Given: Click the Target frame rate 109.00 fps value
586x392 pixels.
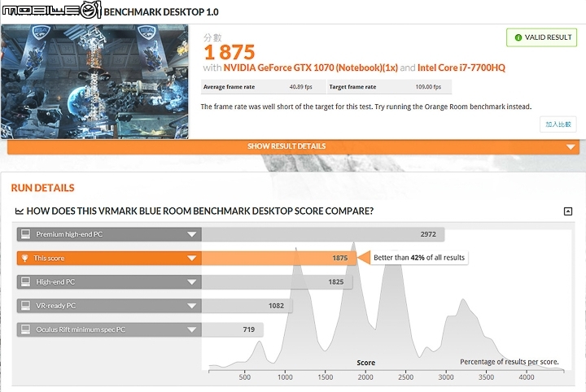Looking at the screenshot, I should click(x=428, y=87).
